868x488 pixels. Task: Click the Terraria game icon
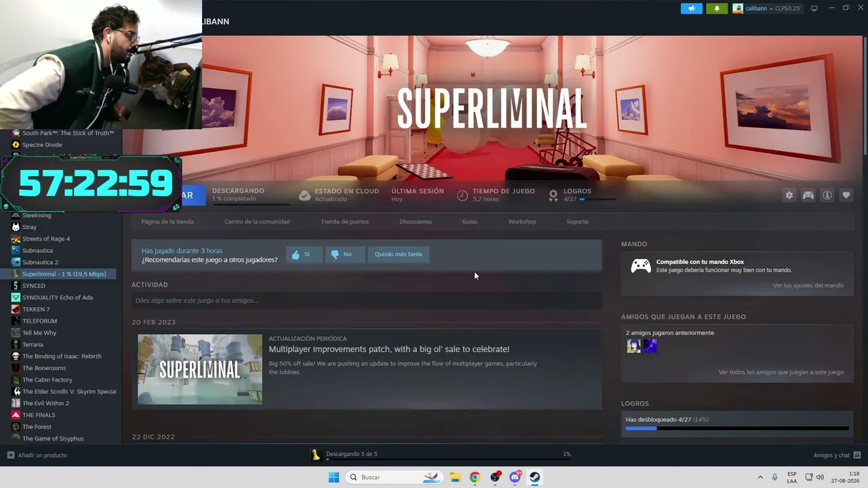point(16,344)
